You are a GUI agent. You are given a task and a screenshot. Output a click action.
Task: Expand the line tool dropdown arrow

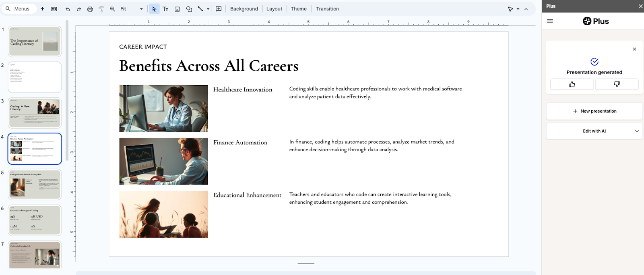pos(208,9)
